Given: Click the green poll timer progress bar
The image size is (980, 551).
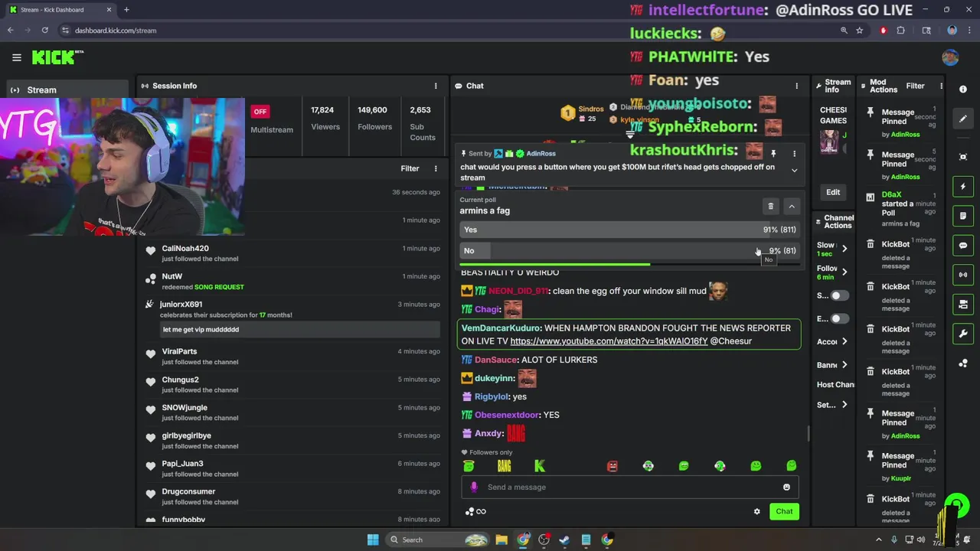Looking at the screenshot, I should 554,265.
